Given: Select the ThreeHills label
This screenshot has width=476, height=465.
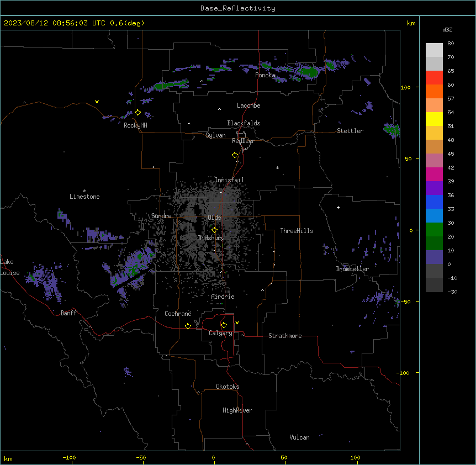Looking at the screenshot, I should pos(297,231).
